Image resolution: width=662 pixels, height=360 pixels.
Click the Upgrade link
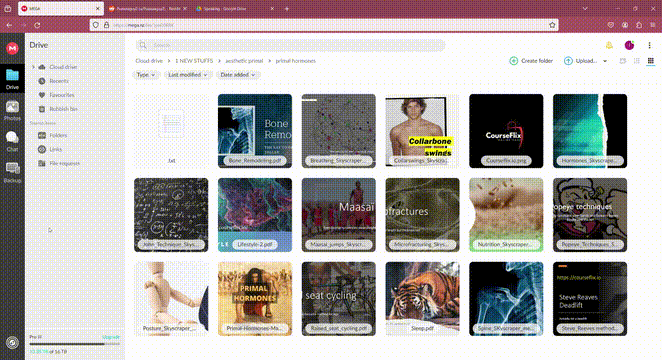(x=111, y=337)
